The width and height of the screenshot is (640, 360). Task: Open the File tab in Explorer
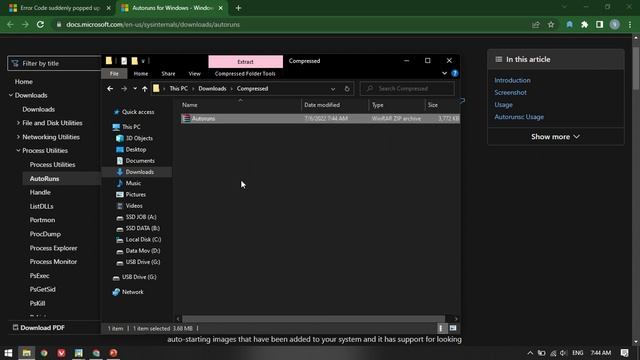(114, 73)
